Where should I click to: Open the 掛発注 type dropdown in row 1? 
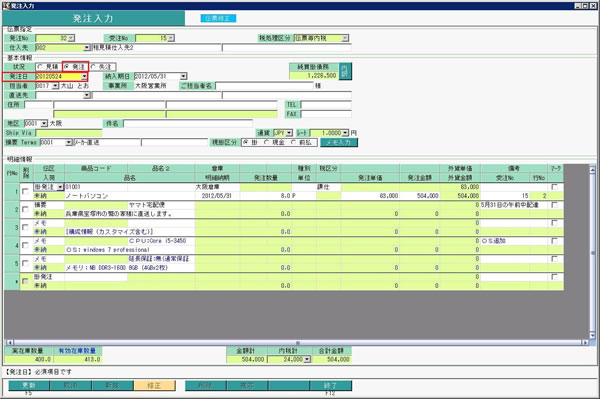(x=60, y=187)
